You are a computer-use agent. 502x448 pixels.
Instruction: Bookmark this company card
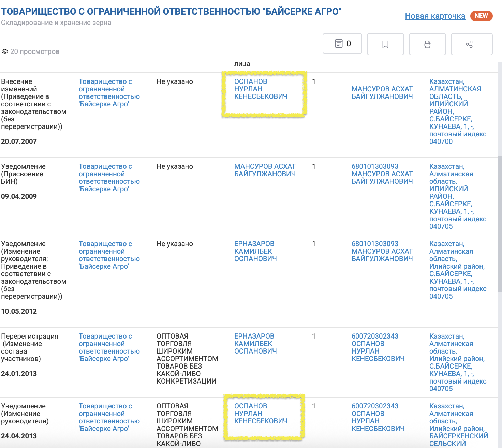tap(385, 44)
